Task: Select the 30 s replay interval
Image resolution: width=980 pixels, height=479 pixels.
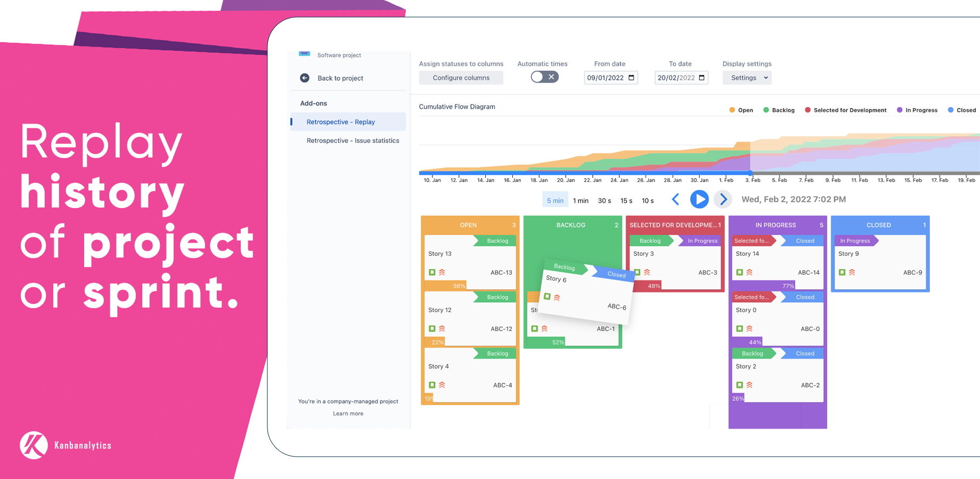Action: coord(604,201)
